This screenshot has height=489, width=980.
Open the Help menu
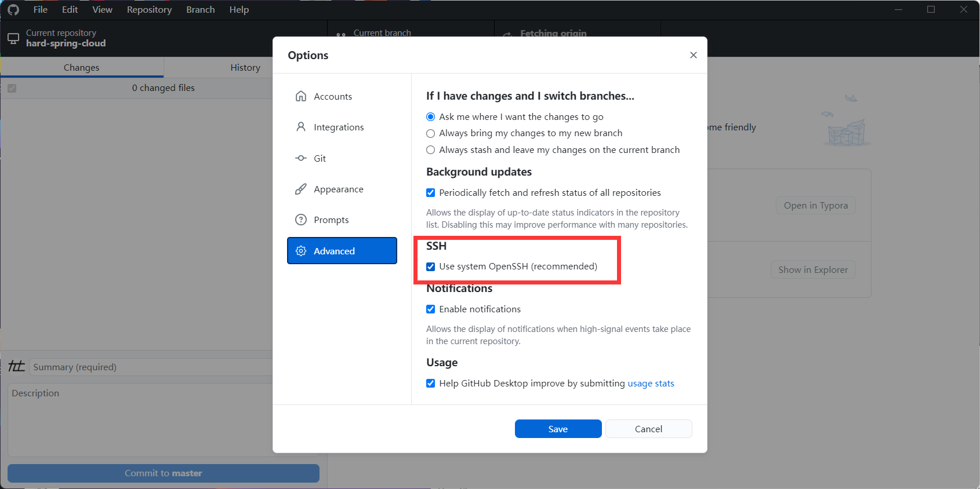click(239, 10)
